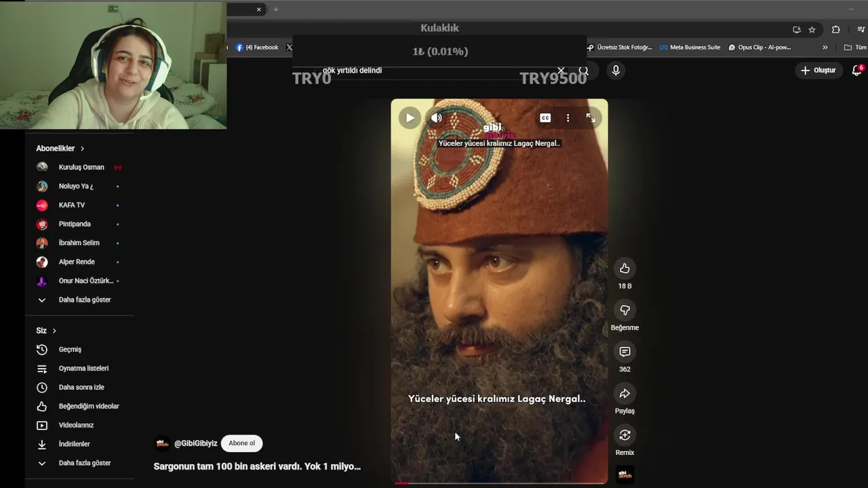
Task: Click the install/cast icon in the address bar
Action: coord(797,30)
